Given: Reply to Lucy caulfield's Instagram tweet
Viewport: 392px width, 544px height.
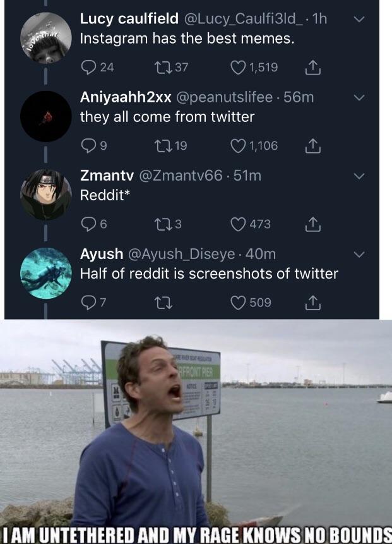Looking at the screenshot, I should 88,68.
